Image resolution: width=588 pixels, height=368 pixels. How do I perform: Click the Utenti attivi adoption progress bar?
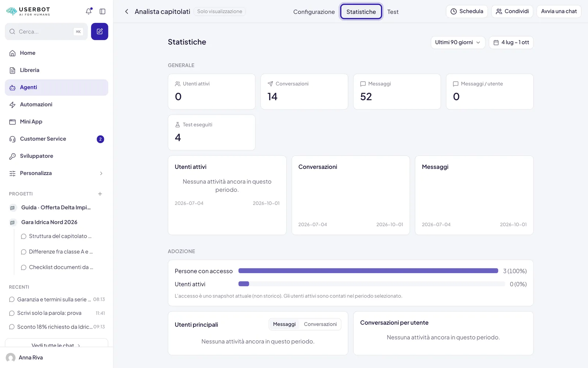(x=372, y=284)
